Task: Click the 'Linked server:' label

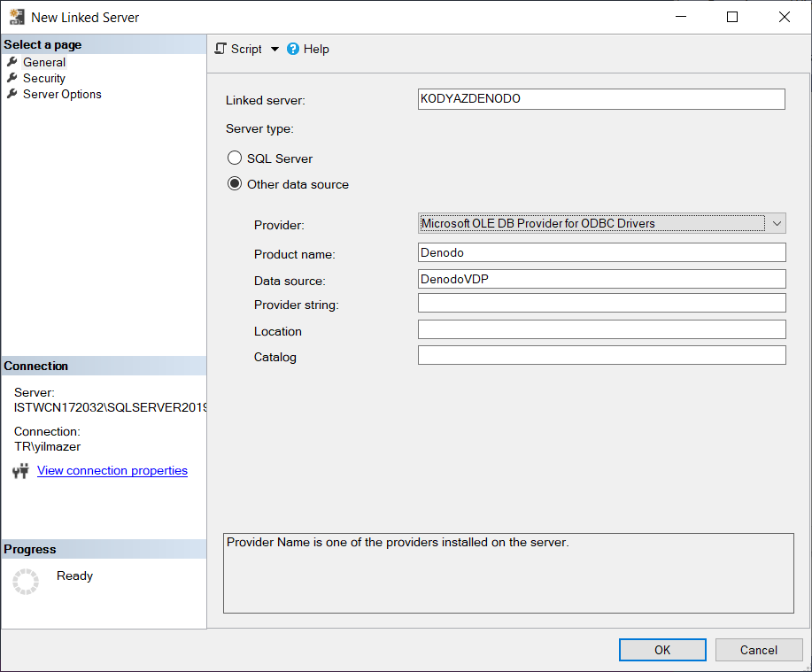Action: (265, 100)
